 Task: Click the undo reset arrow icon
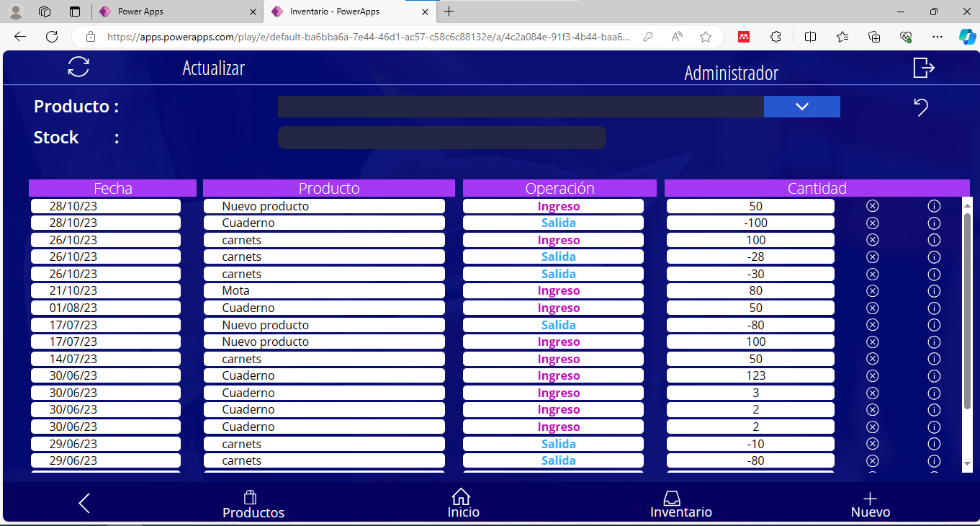click(921, 107)
